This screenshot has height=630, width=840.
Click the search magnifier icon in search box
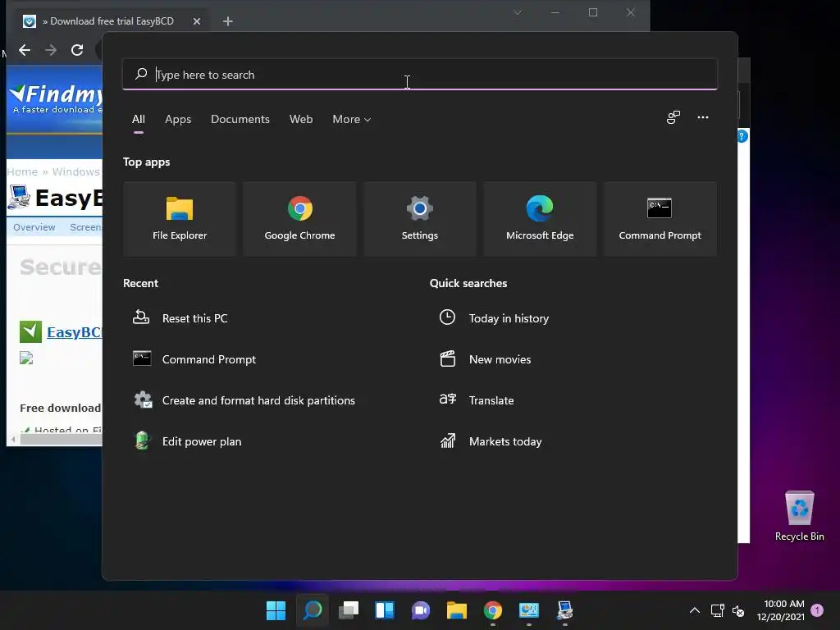tap(141, 74)
